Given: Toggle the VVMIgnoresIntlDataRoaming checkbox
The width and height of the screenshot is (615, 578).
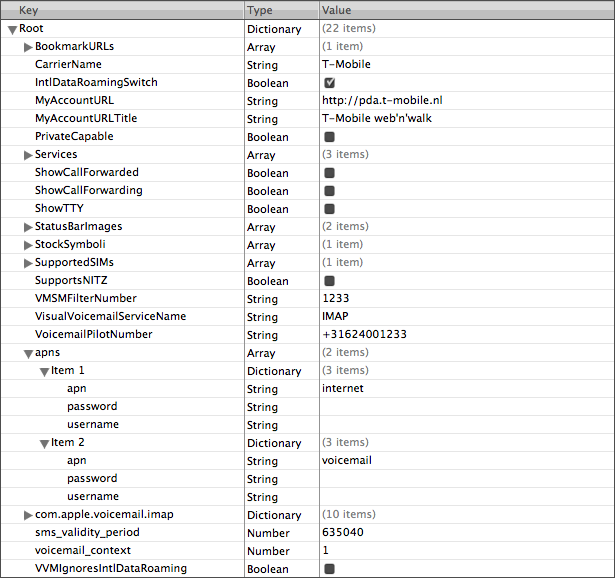Looking at the screenshot, I should [x=329, y=569].
